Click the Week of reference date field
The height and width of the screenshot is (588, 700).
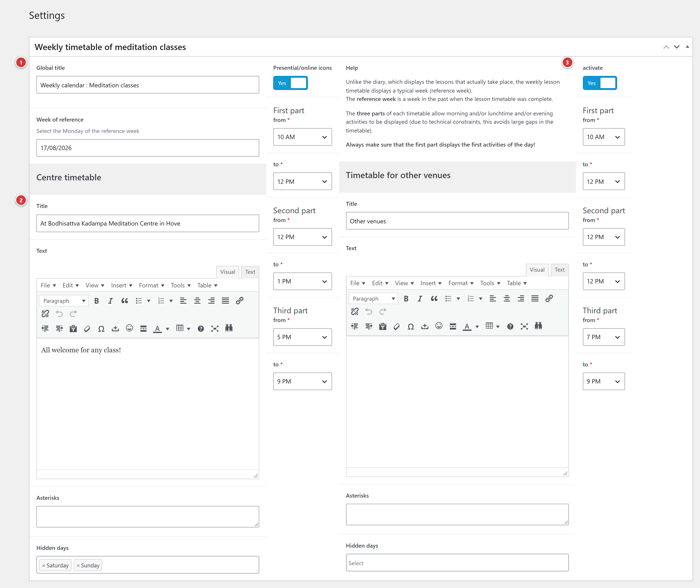point(148,148)
